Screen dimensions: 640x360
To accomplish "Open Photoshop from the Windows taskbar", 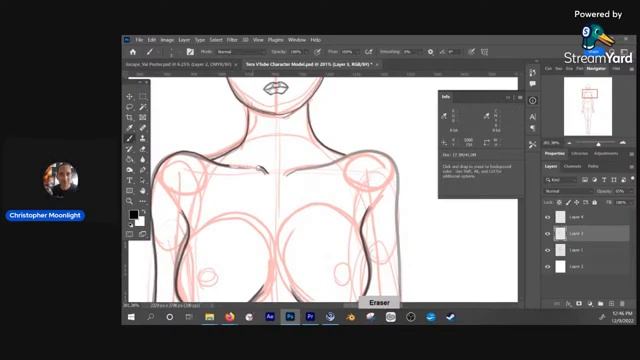I will click(290, 317).
